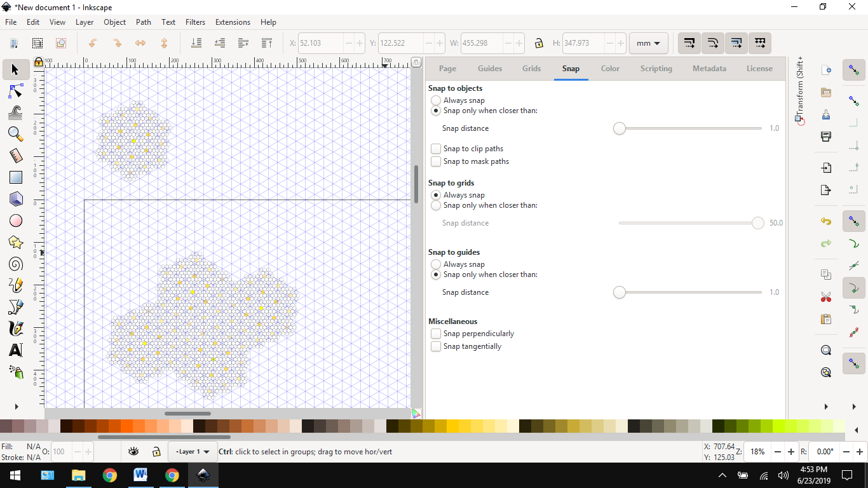Select the Calligraphy tool
Screen dimensions: 868x488
tap(16, 329)
